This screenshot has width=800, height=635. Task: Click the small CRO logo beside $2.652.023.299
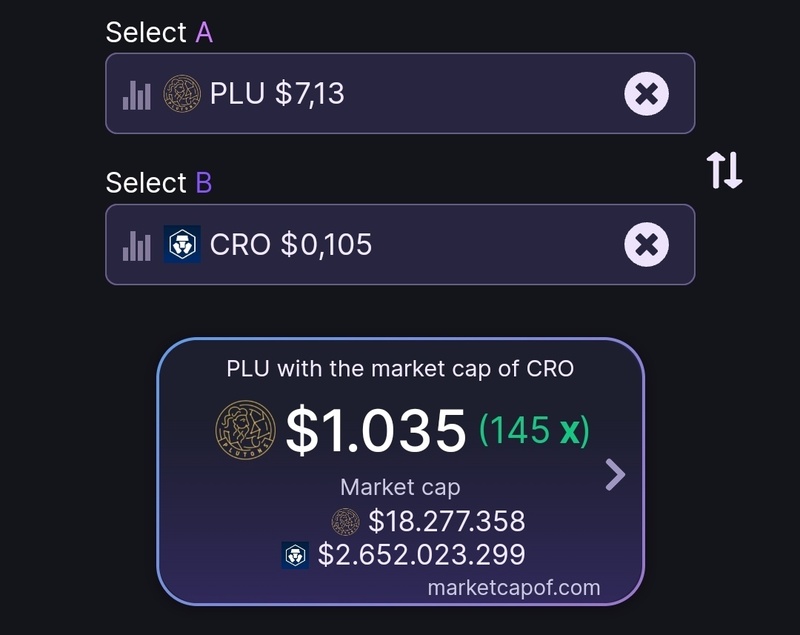point(295,555)
